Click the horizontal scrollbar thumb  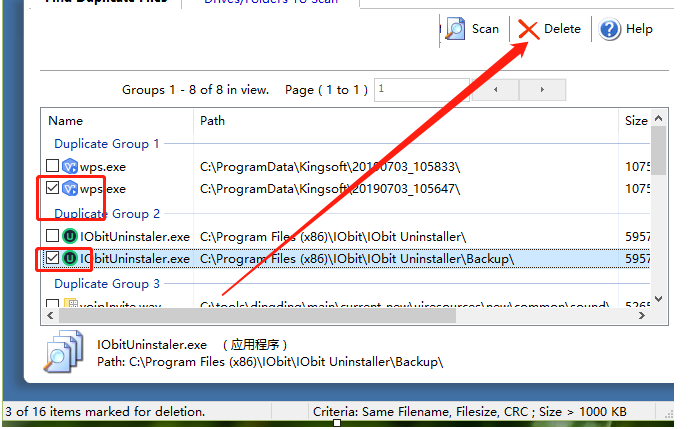click(257, 316)
